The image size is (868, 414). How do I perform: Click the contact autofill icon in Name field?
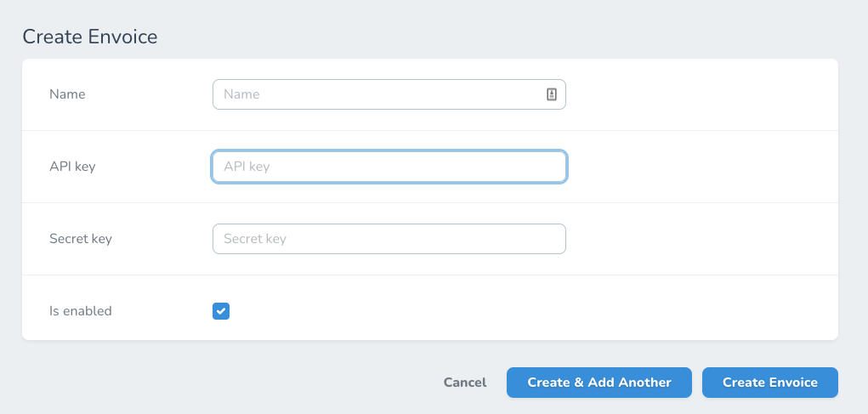551,94
